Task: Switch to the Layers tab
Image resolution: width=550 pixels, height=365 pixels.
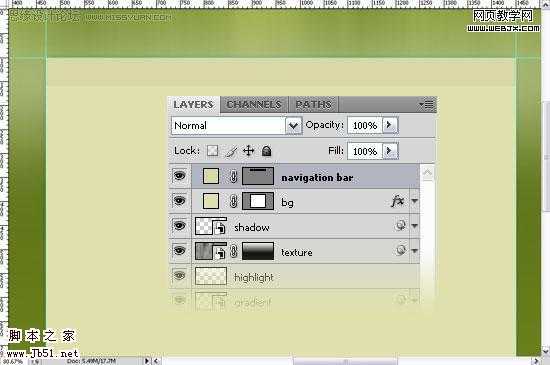Action: tap(194, 104)
